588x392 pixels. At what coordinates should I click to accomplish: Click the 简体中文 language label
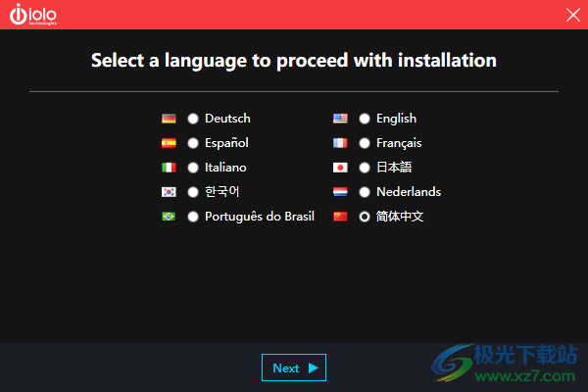(400, 217)
